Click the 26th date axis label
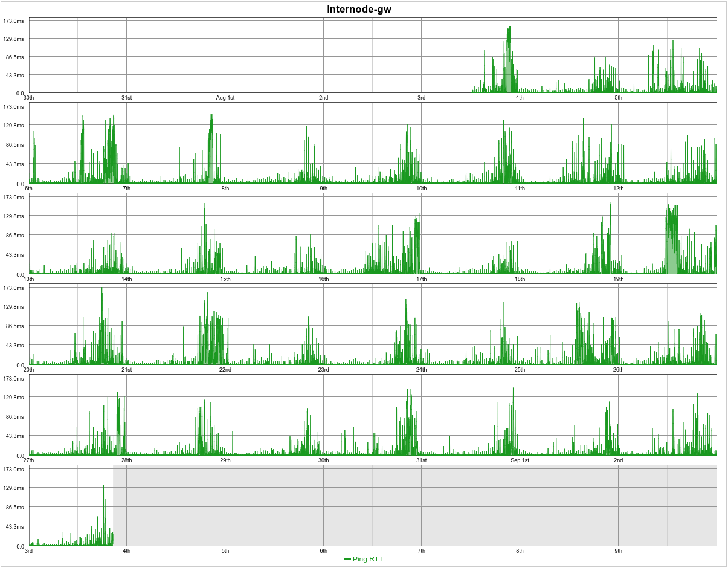This screenshot has height=568, width=728. [618, 370]
